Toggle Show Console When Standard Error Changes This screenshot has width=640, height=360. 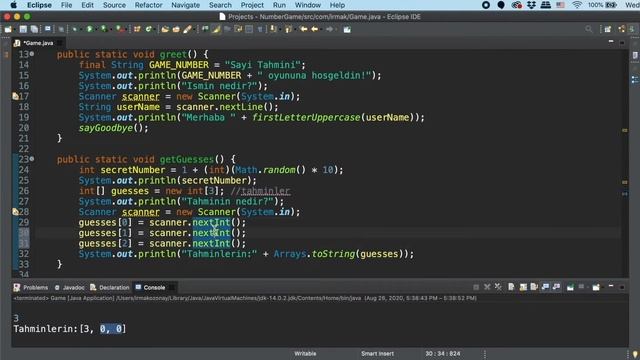point(556,287)
